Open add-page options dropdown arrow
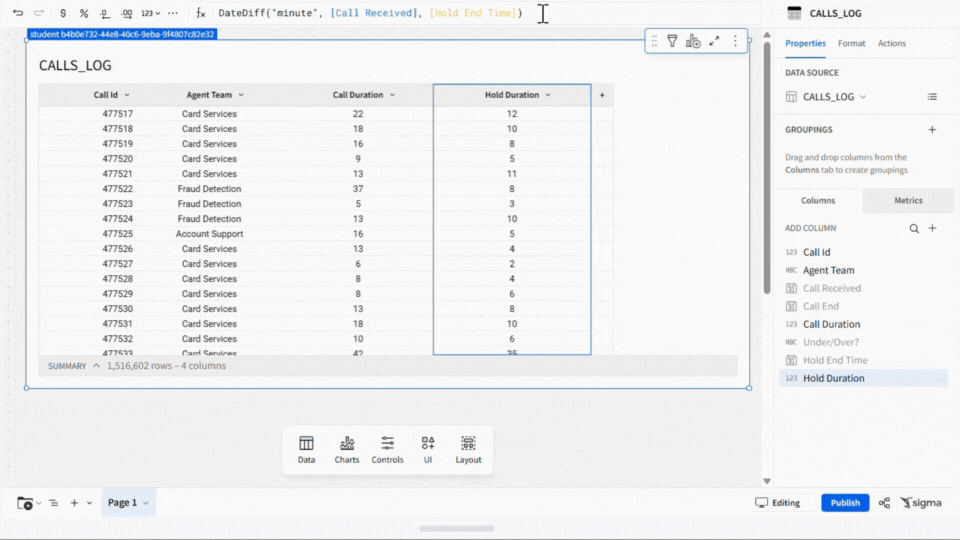The image size is (960, 540). pyautogui.click(x=89, y=503)
